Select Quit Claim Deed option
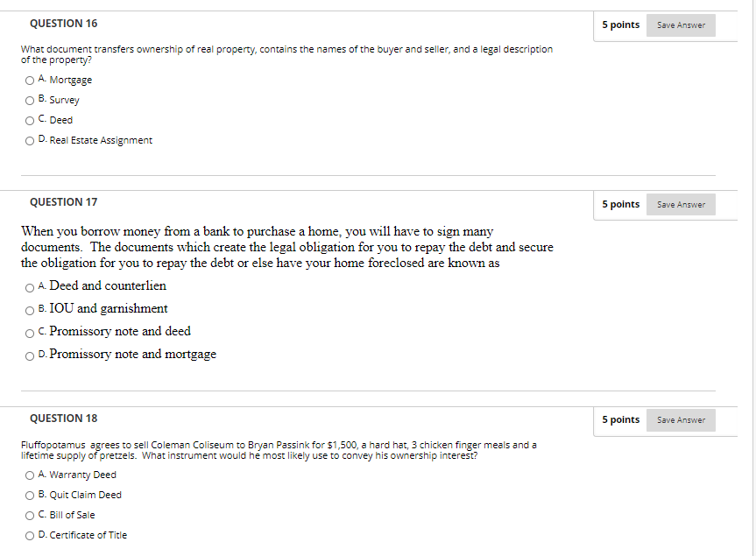 [x=30, y=496]
